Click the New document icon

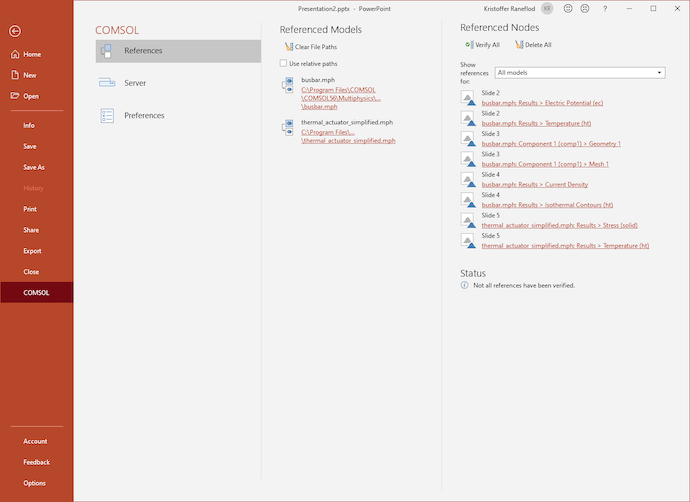(15, 75)
